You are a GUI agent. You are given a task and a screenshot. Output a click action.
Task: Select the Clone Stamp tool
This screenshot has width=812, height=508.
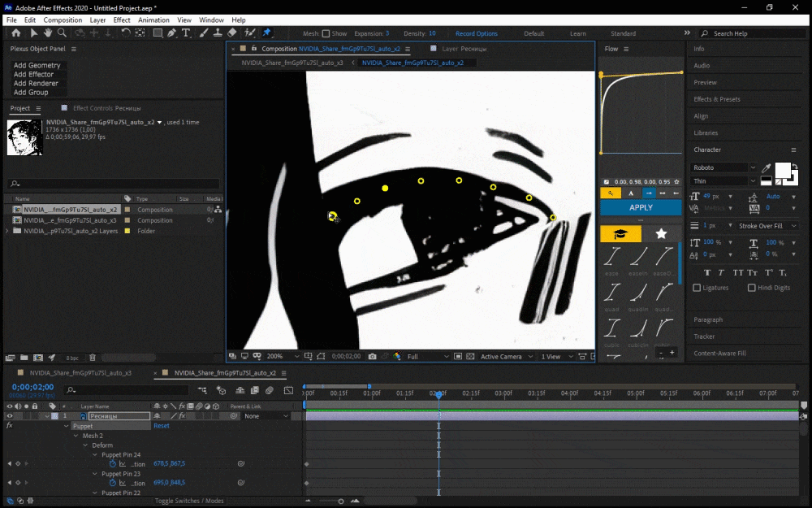click(x=218, y=33)
